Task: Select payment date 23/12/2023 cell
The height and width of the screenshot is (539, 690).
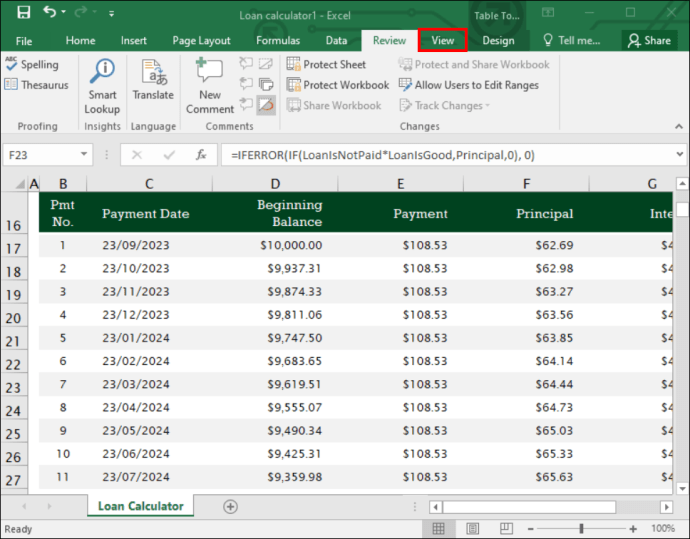Action: pyautogui.click(x=136, y=315)
